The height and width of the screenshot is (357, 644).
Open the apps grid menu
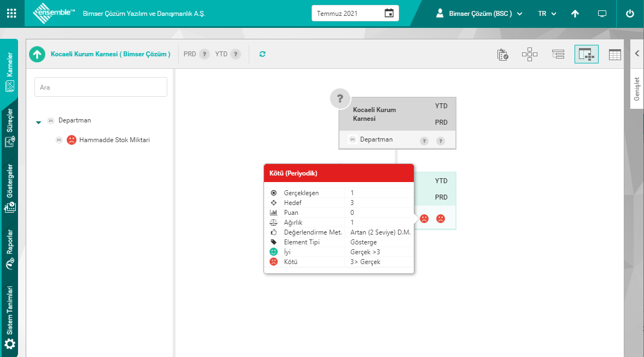pos(11,13)
